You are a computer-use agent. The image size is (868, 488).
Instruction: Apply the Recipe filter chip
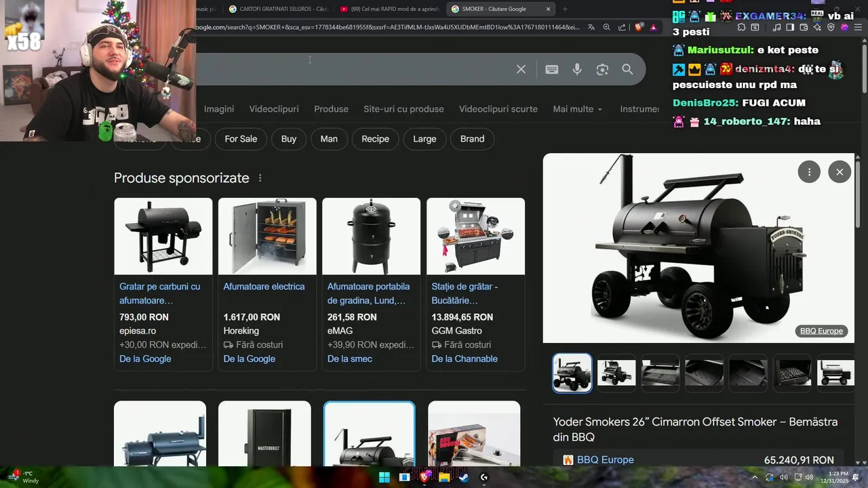pyautogui.click(x=375, y=139)
